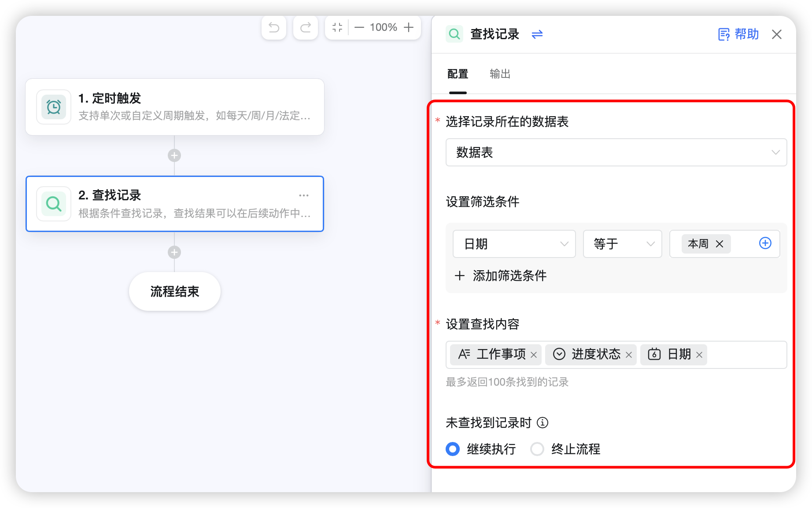The width and height of the screenshot is (812, 508).
Task: Redo the last workflow change
Action: pyautogui.click(x=306, y=28)
